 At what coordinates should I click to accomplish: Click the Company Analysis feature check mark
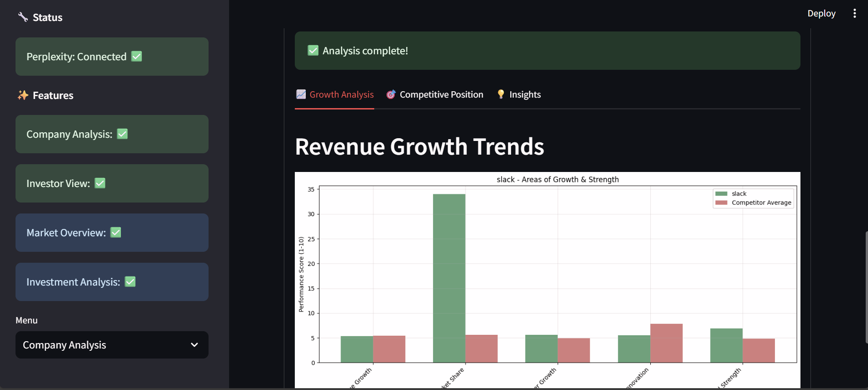pos(122,134)
